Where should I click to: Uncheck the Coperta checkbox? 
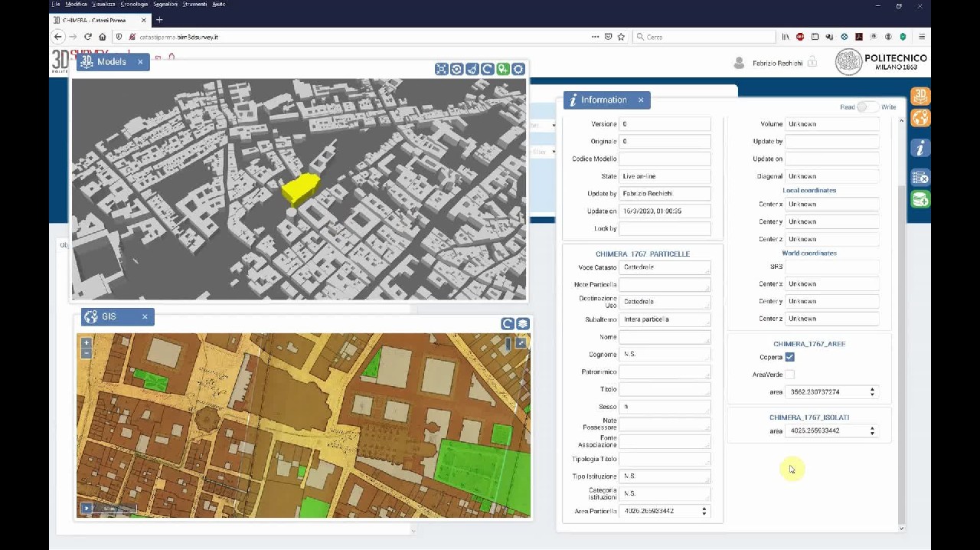pos(789,357)
